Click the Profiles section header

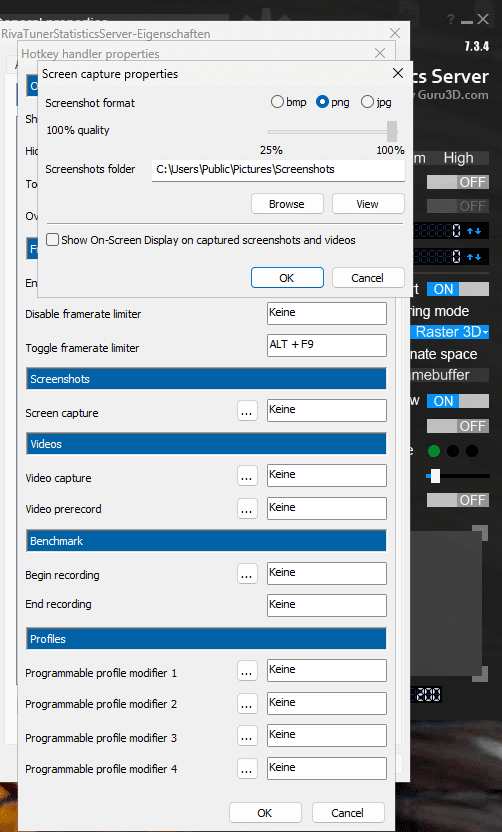click(206, 639)
